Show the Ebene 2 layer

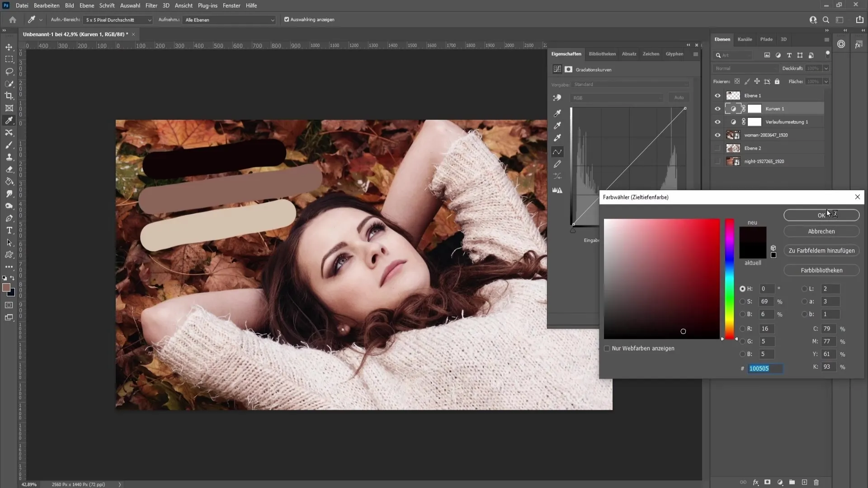(717, 148)
